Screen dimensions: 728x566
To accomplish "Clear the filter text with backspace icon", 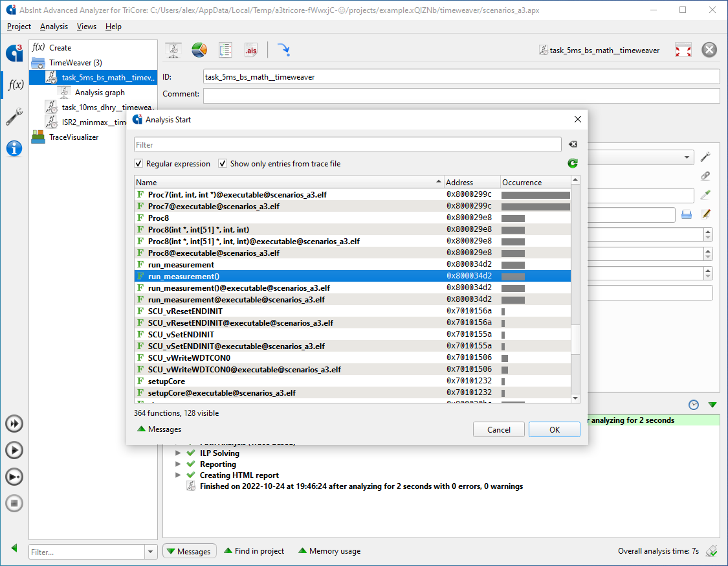I will click(573, 144).
